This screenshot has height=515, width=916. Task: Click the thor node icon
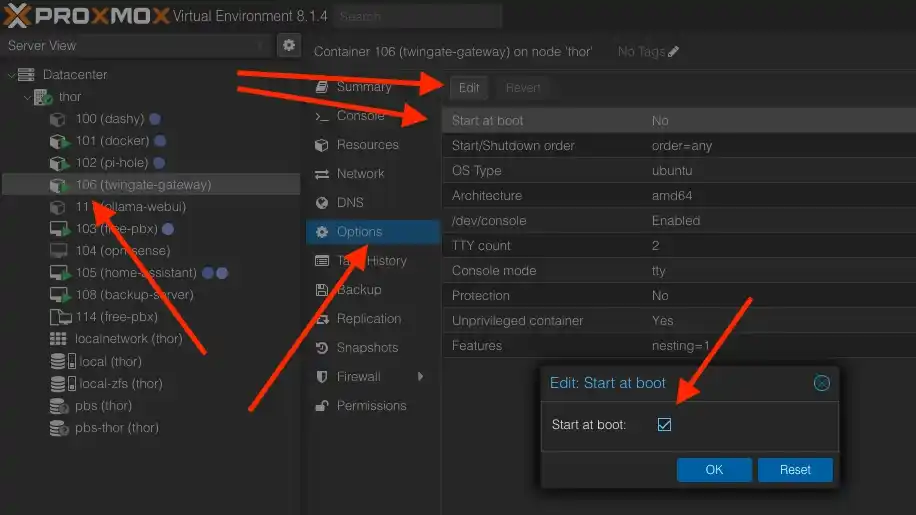[43, 97]
